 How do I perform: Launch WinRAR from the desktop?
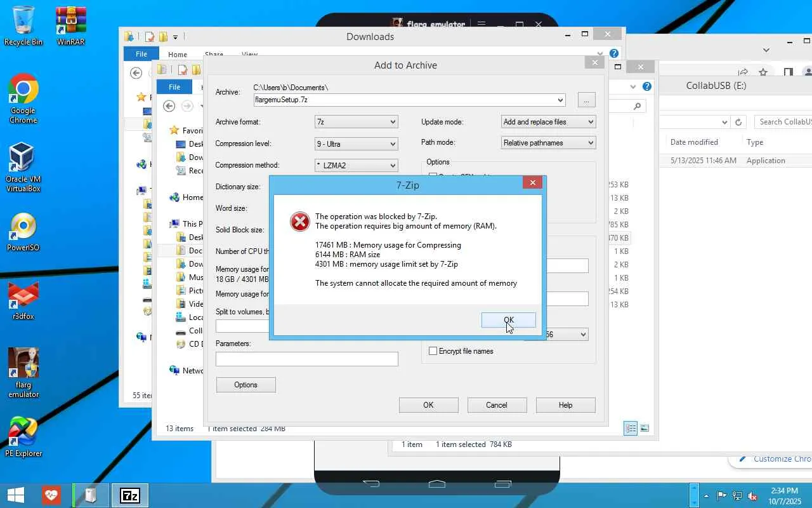(71, 25)
